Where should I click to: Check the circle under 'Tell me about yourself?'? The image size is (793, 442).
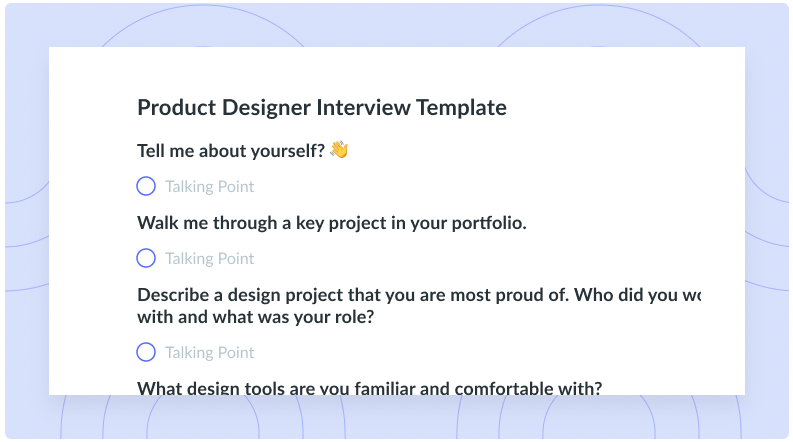click(x=146, y=186)
